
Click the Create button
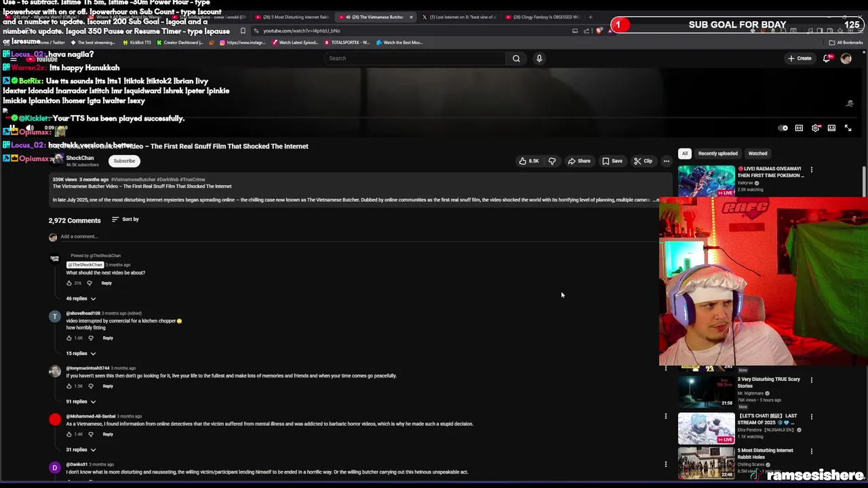click(800, 58)
